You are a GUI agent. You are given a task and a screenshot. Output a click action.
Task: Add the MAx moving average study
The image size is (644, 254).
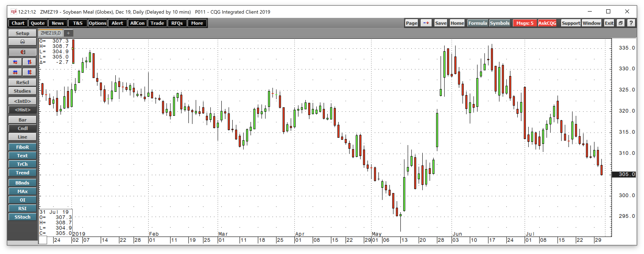click(x=23, y=191)
